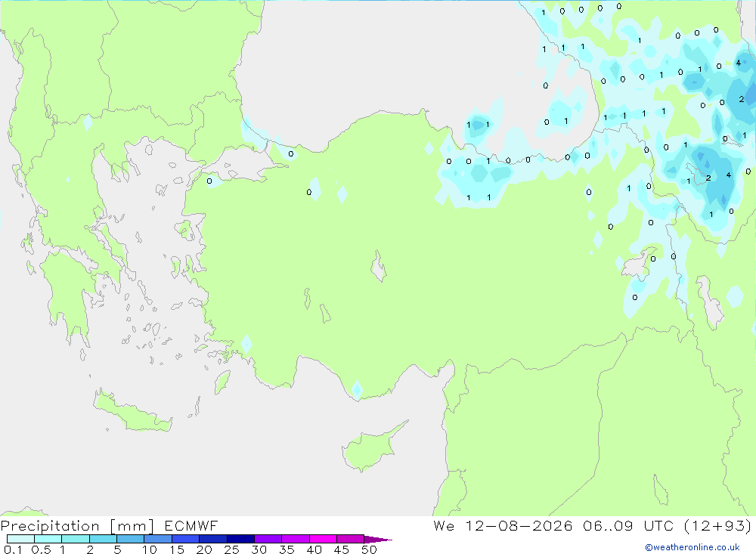Viewport: 756px width, 554px height.
Task: Click the 2–5 mm legend color swatch
Action: (103, 539)
